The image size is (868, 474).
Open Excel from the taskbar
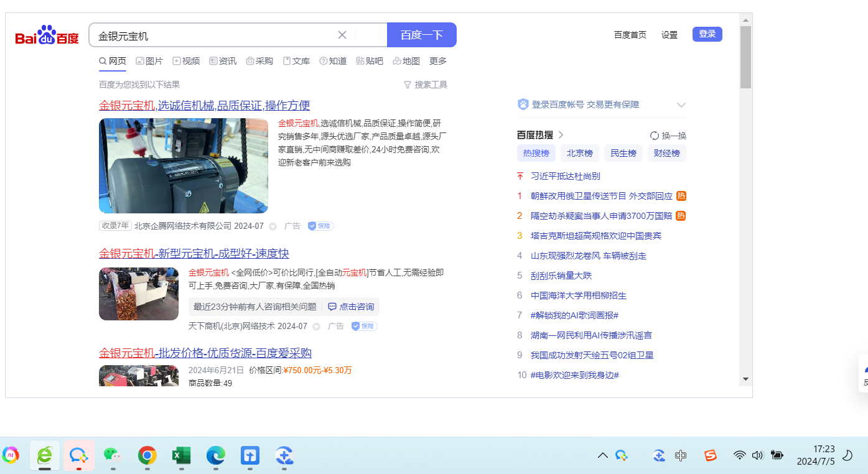coord(181,456)
